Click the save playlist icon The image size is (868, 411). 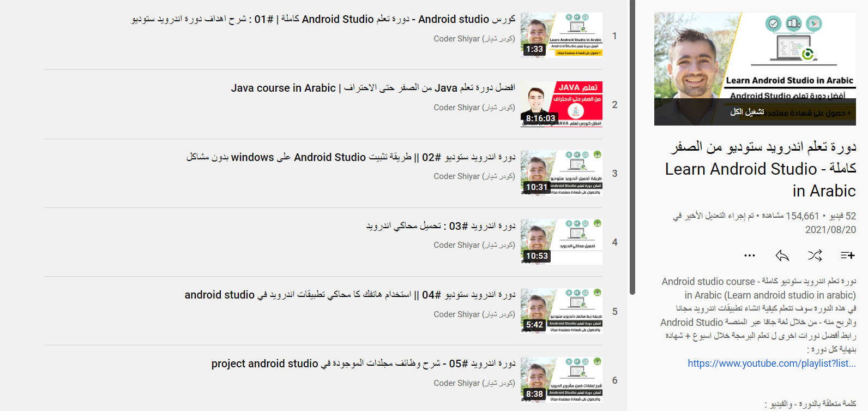pos(847,255)
